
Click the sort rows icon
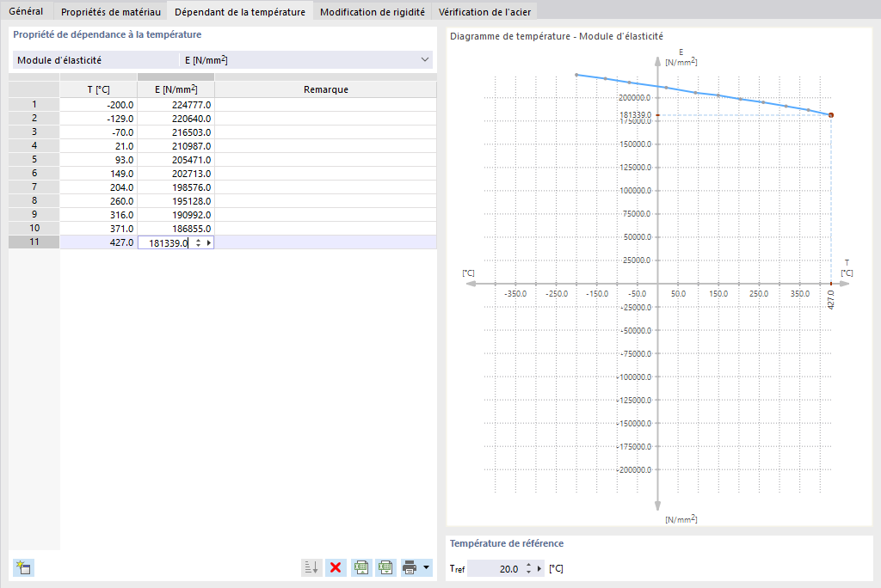311,567
